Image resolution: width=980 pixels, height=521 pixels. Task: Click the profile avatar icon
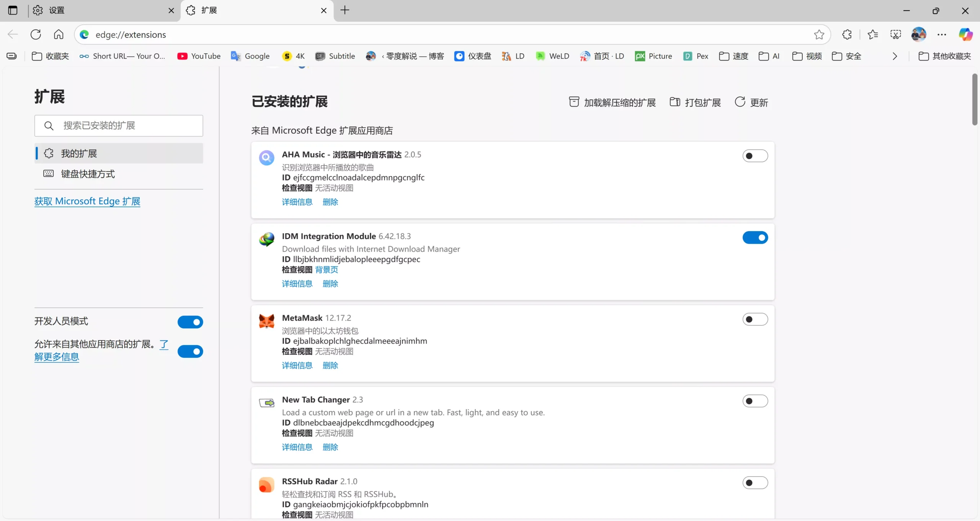919,34
